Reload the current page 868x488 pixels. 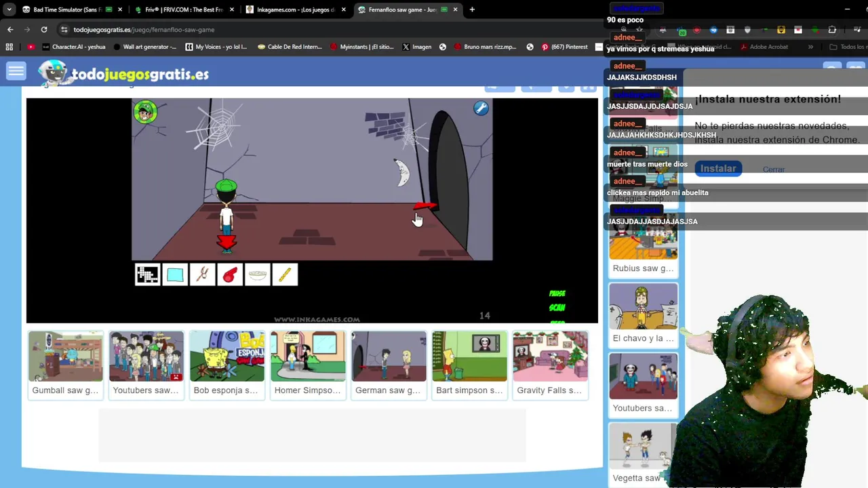click(44, 30)
